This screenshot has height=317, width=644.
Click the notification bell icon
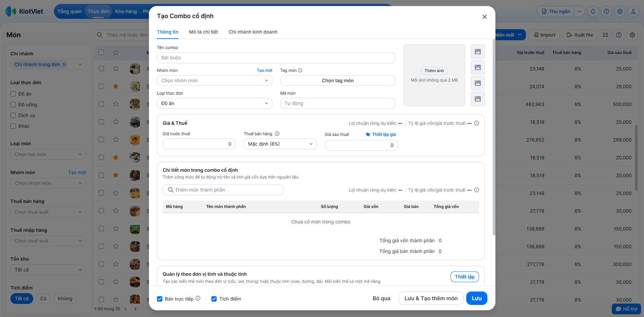593,11
